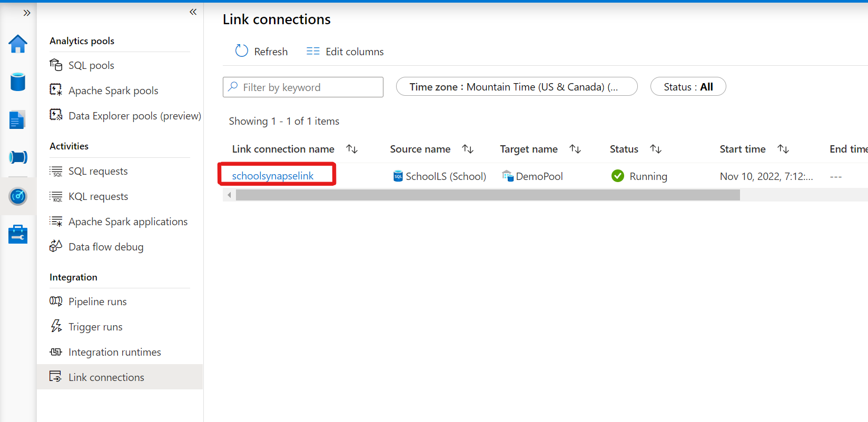868x422 pixels.
Task: Open the Home hub icon
Action: coord(18,44)
